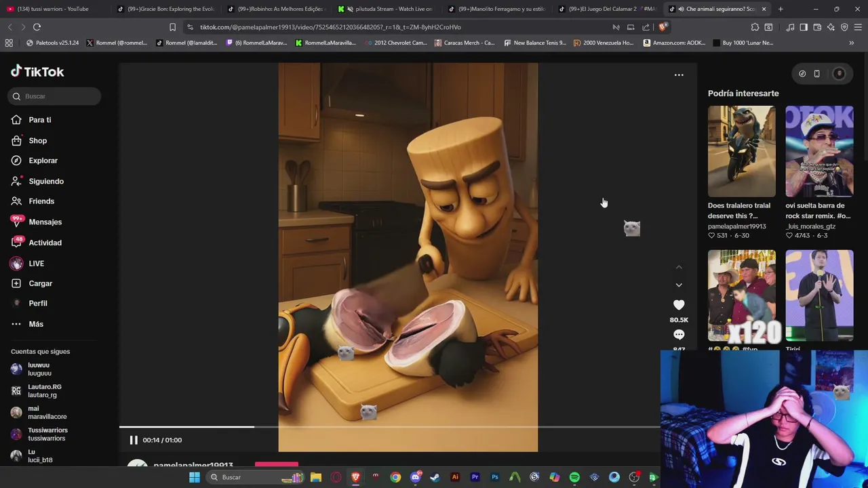Image resolution: width=868 pixels, height=488 pixels.
Task: Go to the next video with down arrow
Action: pyautogui.click(x=679, y=285)
